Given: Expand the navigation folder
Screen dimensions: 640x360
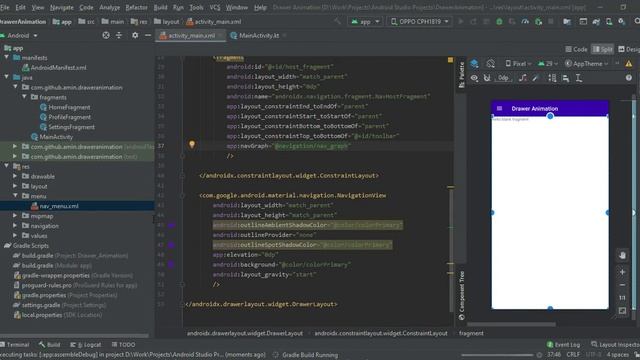Looking at the screenshot, I should (15, 226).
